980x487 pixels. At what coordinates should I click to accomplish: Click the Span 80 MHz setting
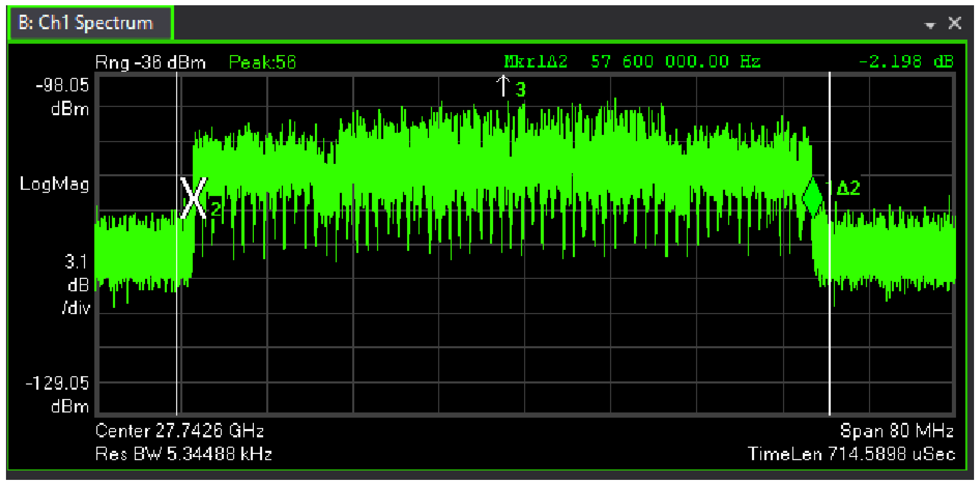[896, 431]
